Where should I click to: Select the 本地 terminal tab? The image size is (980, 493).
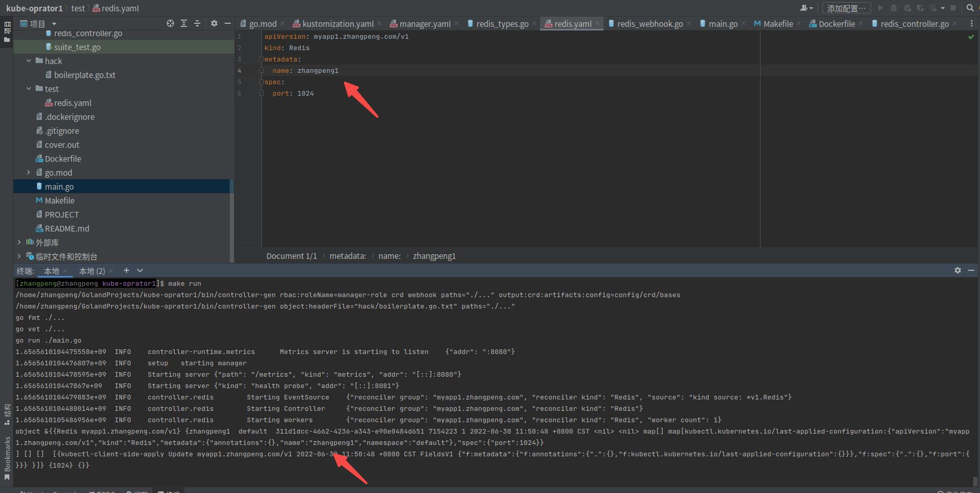(52, 271)
